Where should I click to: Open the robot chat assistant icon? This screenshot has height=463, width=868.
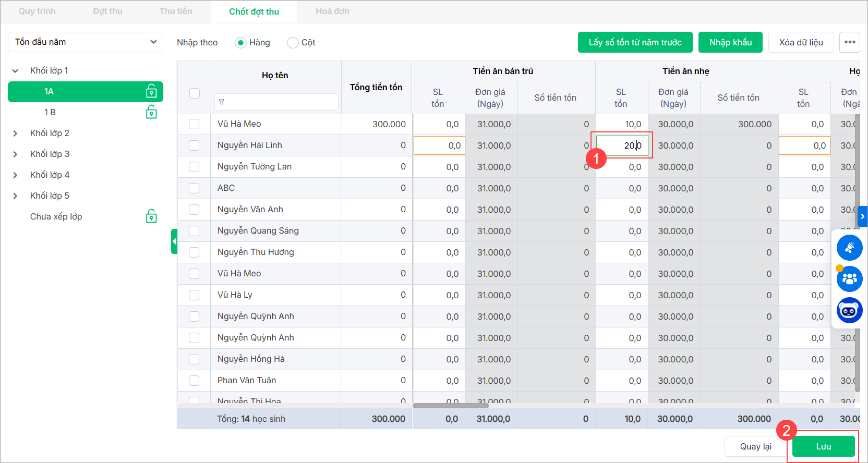tap(849, 311)
